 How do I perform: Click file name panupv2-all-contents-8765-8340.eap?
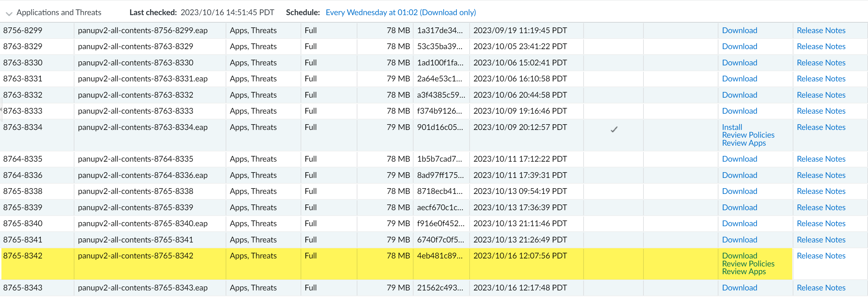[142, 223]
